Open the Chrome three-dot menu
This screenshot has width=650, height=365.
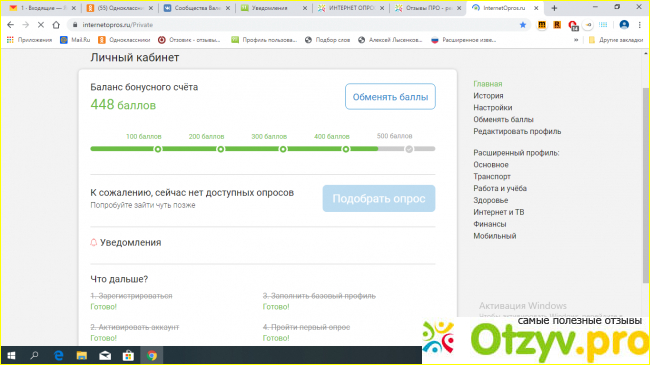pyautogui.click(x=640, y=25)
